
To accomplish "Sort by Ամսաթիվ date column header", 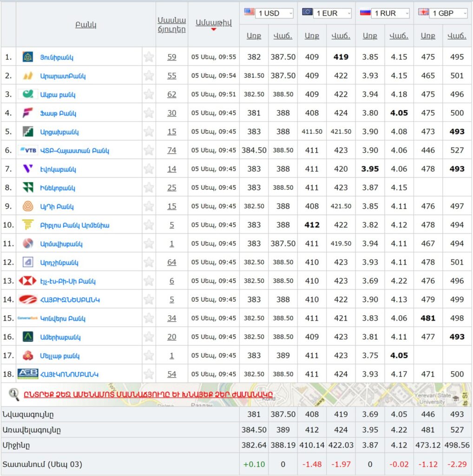I will click(213, 23).
